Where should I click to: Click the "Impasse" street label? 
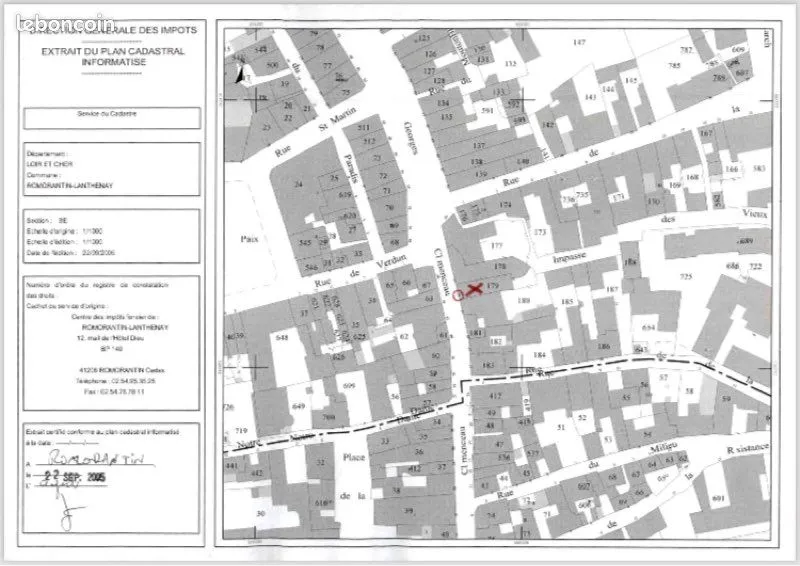(570, 257)
